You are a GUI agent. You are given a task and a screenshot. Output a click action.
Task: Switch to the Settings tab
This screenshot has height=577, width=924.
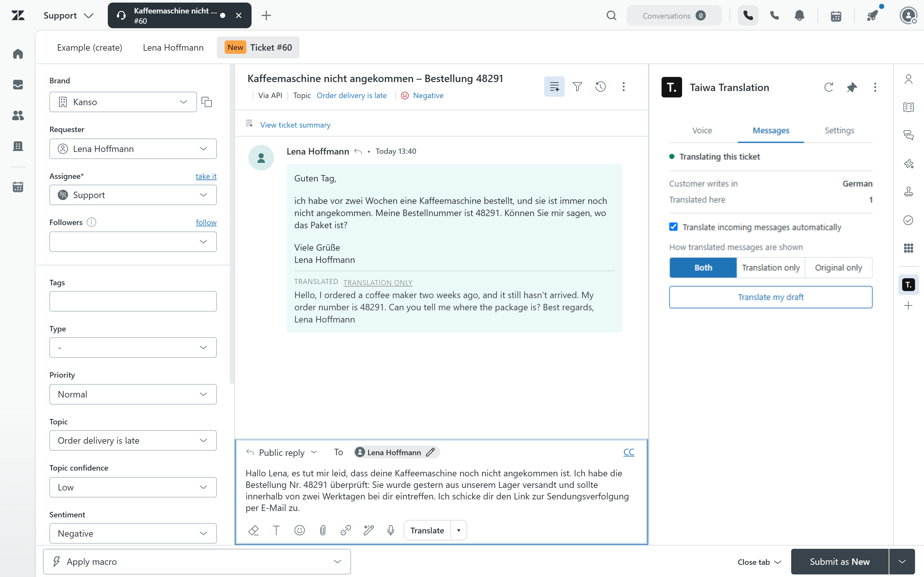(x=839, y=130)
